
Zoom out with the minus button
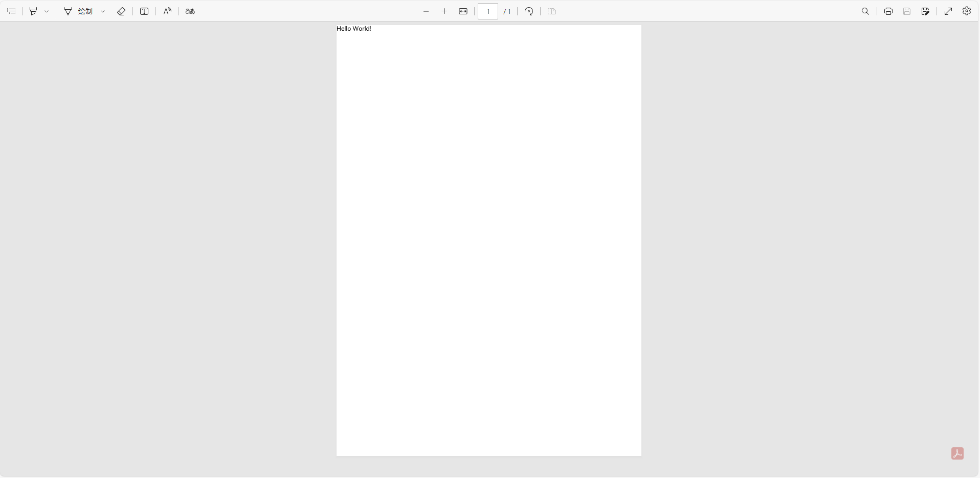coord(426,11)
